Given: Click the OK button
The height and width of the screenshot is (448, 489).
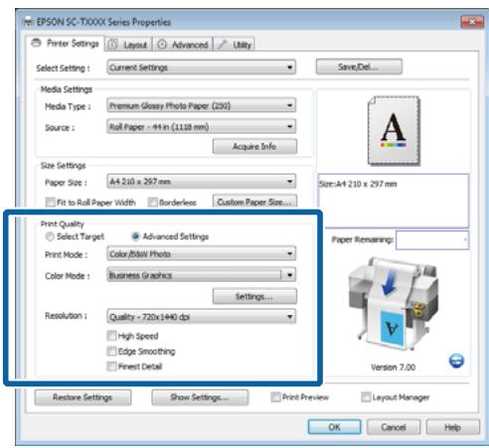Looking at the screenshot, I should pyautogui.click(x=334, y=427).
